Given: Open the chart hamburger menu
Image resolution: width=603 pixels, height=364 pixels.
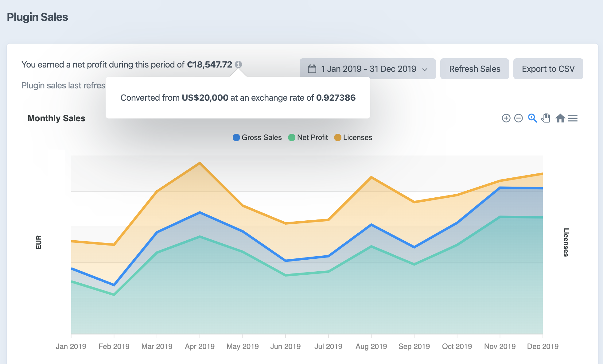Looking at the screenshot, I should click(573, 118).
